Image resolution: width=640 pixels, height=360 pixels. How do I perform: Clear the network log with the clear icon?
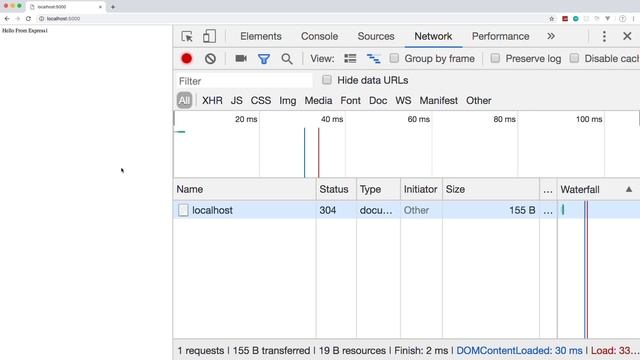tap(210, 59)
